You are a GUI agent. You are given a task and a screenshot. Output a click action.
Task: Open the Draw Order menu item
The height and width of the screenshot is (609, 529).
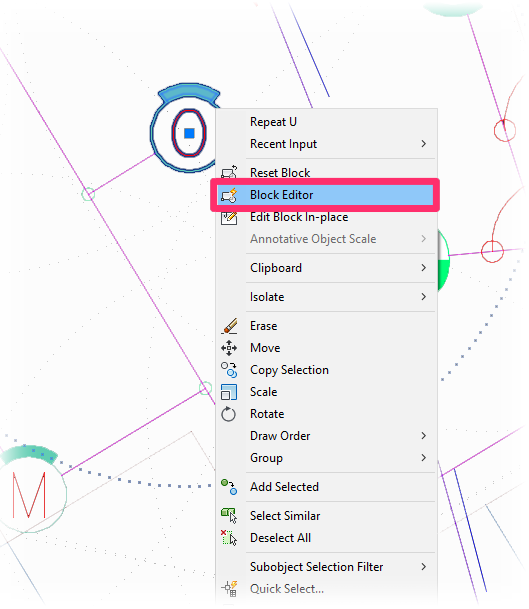325,436
